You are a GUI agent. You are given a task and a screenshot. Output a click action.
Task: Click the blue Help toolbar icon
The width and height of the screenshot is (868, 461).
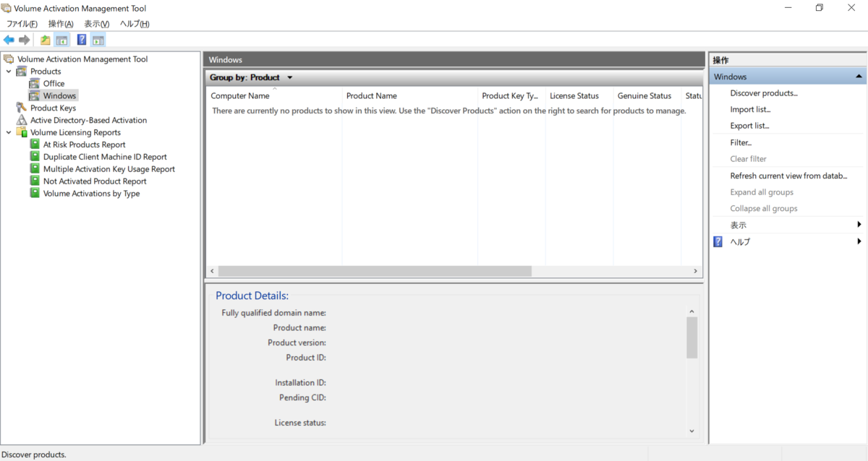[82, 40]
